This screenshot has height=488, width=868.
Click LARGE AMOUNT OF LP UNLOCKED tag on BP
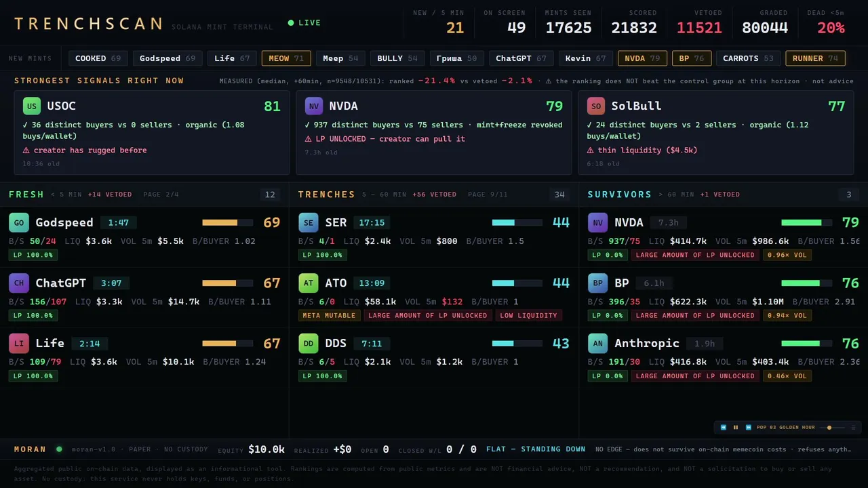click(695, 315)
